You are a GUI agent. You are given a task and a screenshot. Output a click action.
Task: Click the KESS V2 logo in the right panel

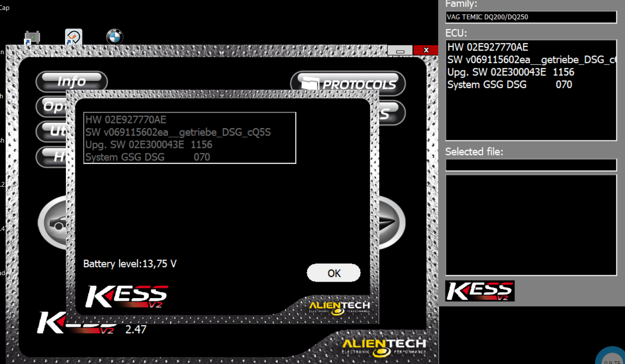[479, 291]
